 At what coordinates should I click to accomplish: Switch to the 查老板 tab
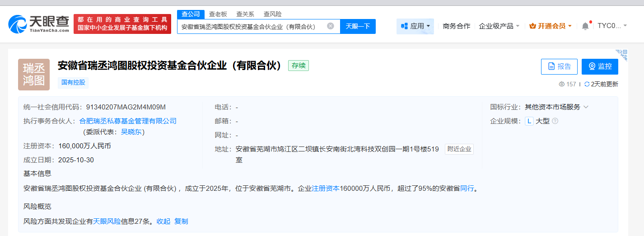(218, 14)
